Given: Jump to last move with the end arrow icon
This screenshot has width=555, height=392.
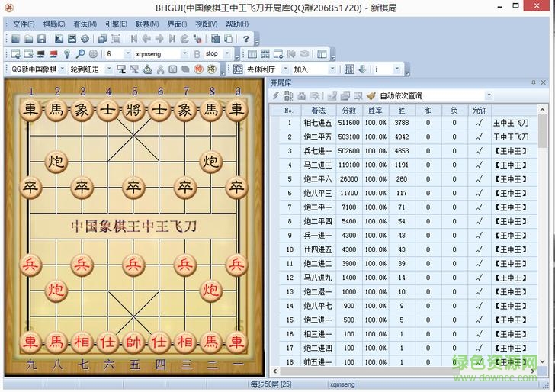Looking at the screenshot, I should [x=172, y=39].
